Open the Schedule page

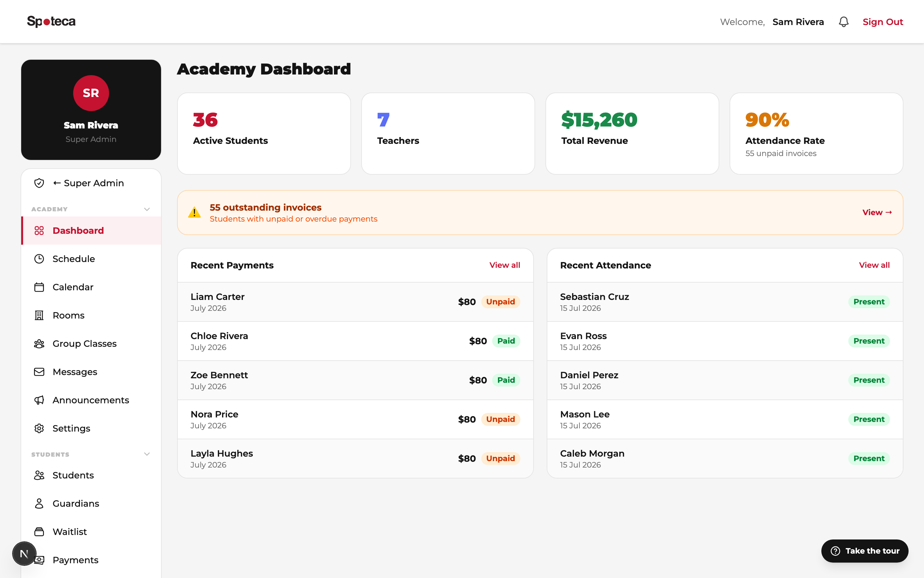coord(91,259)
